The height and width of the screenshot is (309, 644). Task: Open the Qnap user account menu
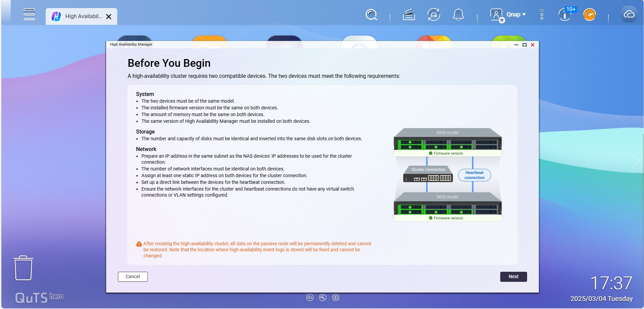coord(516,14)
